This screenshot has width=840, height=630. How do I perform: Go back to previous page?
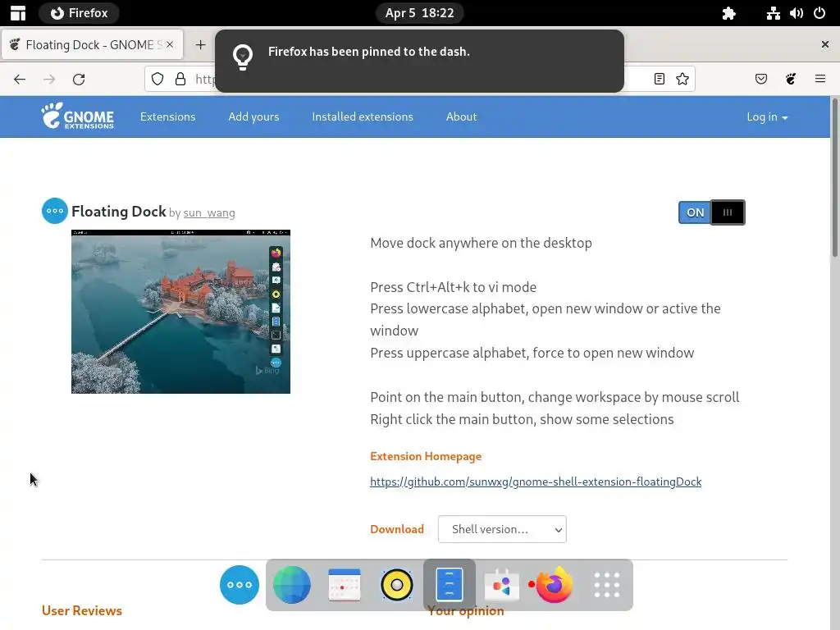tap(20, 80)
